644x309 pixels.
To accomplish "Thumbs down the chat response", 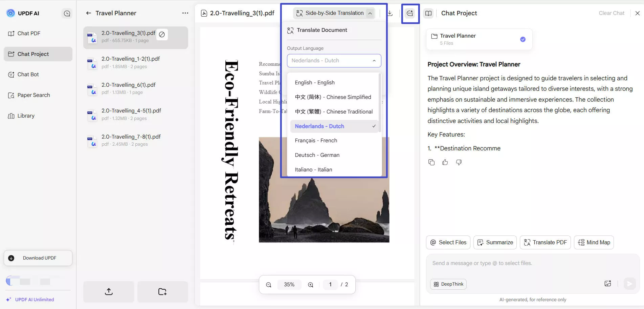I will [459, 162].
